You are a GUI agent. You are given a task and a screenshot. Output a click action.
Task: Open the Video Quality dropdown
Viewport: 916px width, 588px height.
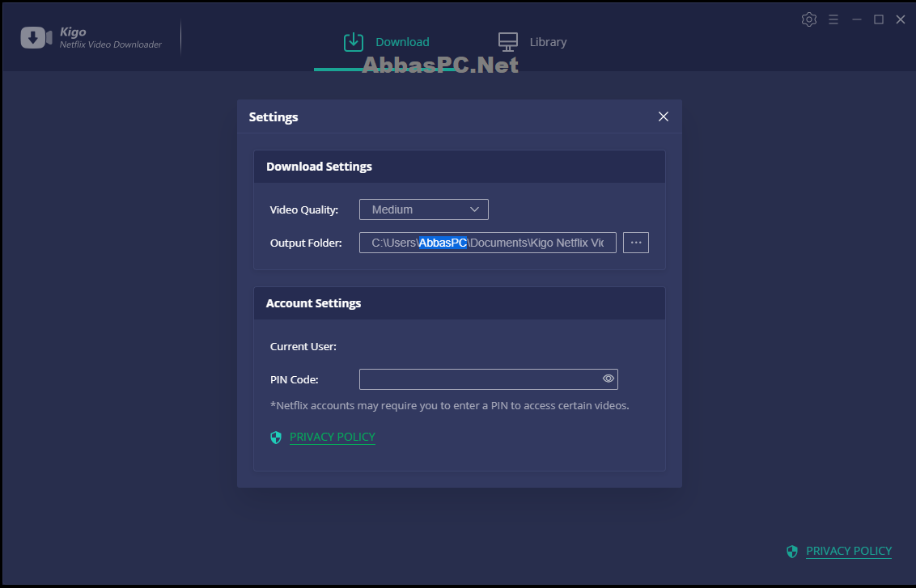pos(423,209)
